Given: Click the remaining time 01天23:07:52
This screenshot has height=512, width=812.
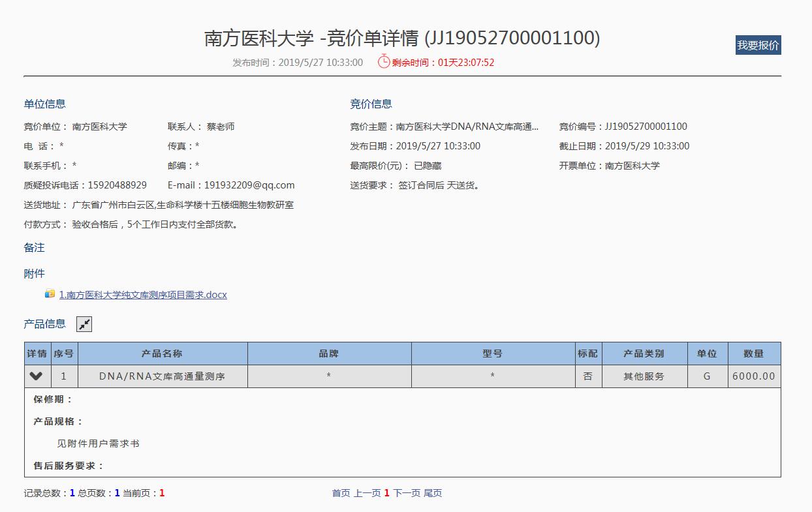Looking at the screenshot, I should [x=466, y=63].
